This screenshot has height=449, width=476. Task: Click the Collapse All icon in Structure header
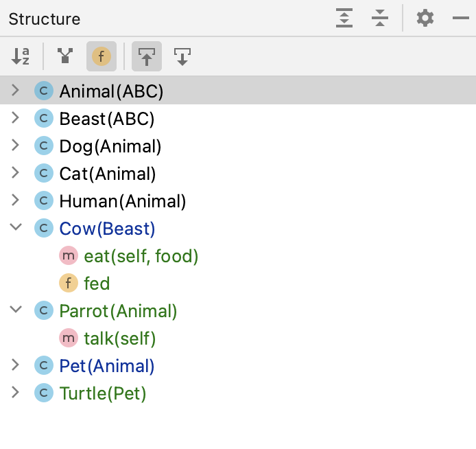point(380,18)
